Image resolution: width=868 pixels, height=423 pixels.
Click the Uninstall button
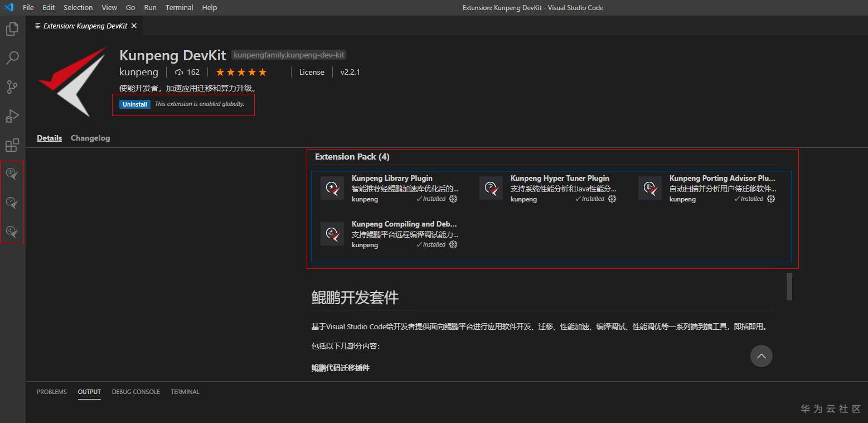click(135, 104)
